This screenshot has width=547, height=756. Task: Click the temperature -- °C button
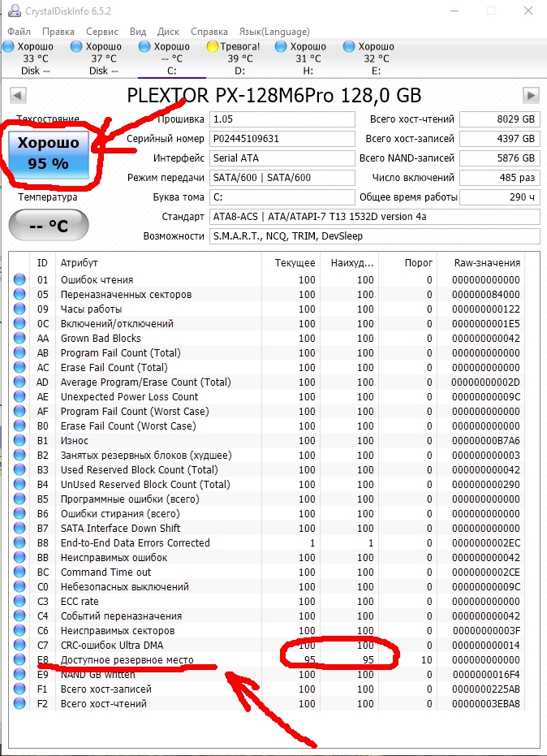pos(49,226)
